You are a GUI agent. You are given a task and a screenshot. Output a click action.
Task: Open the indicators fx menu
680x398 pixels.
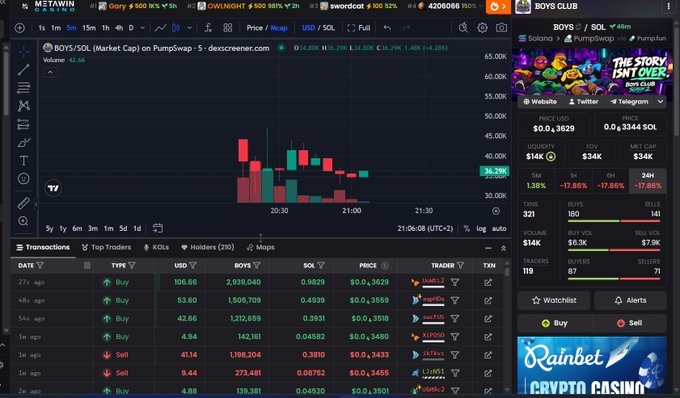coord(208,28)
